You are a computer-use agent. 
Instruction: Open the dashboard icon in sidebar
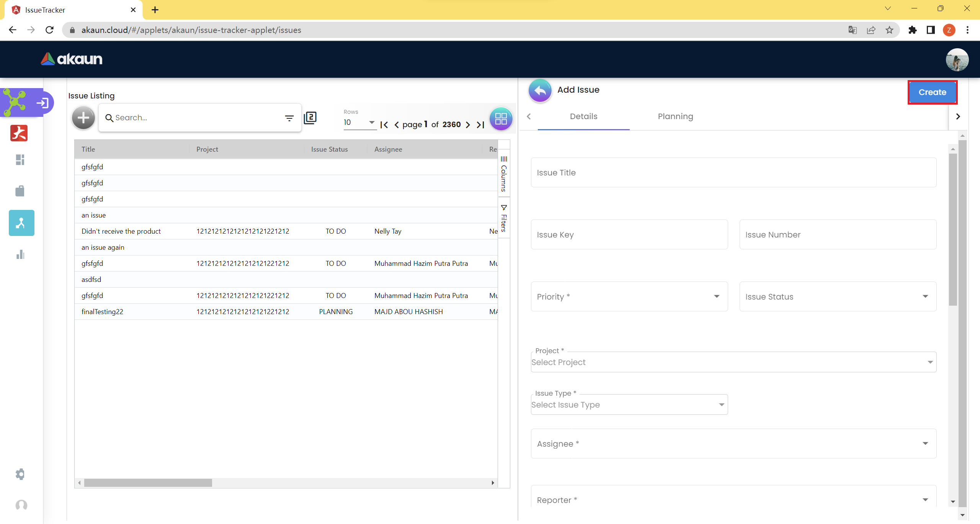click(x=20, y=160)
